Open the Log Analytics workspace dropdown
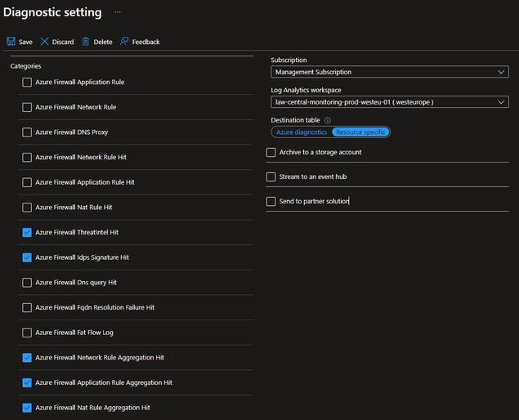Screen dimensions: 519x420 tap(390, 102)
